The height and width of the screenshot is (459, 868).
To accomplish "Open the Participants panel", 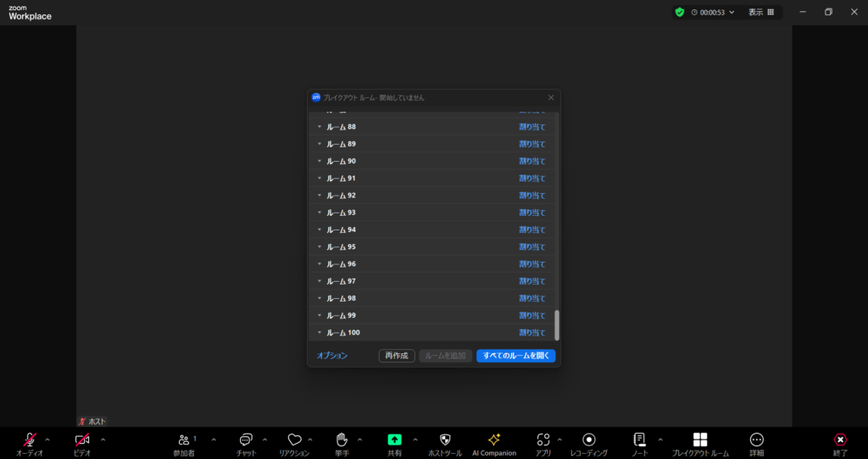I will tap(184, 440).
